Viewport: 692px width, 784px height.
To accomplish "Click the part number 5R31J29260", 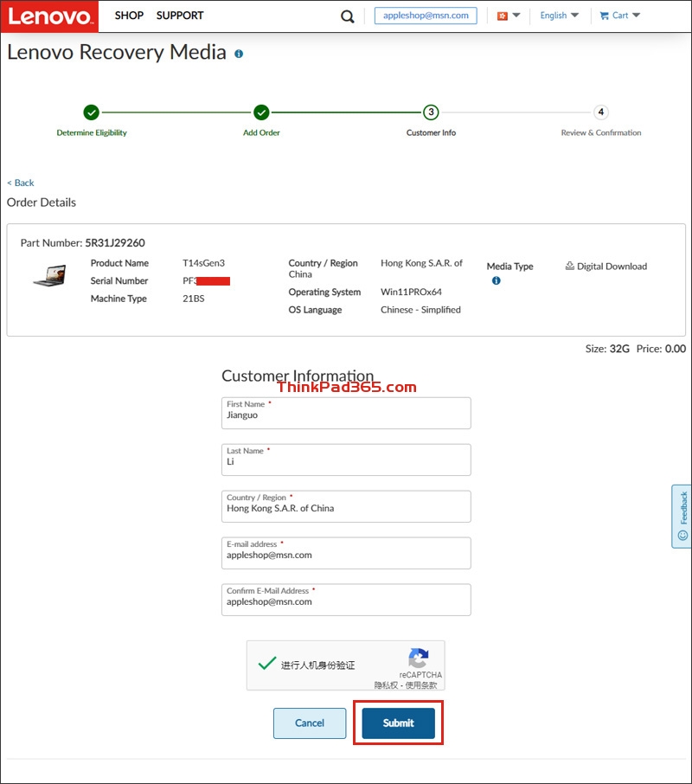I will [x=115, y=243].
